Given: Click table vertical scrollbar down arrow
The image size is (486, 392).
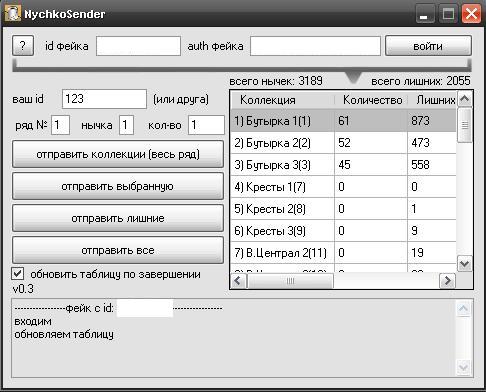Looking at the screenshot, I should point(465,264).
